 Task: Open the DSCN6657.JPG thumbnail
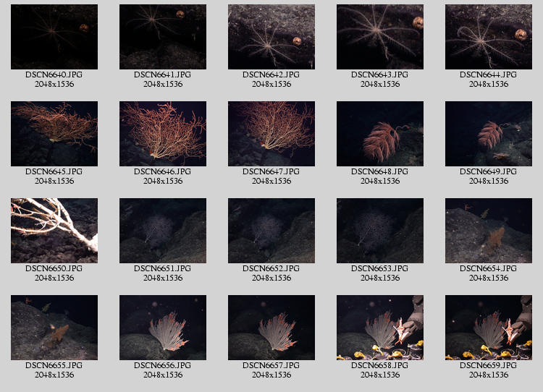[x=271, y=328]
